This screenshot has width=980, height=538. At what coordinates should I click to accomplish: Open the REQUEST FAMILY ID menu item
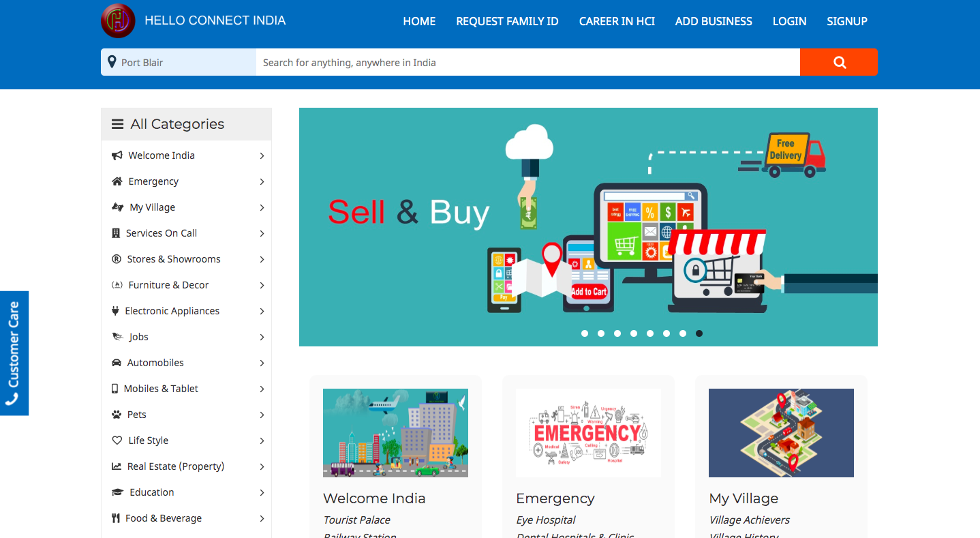tap(507, 21)
